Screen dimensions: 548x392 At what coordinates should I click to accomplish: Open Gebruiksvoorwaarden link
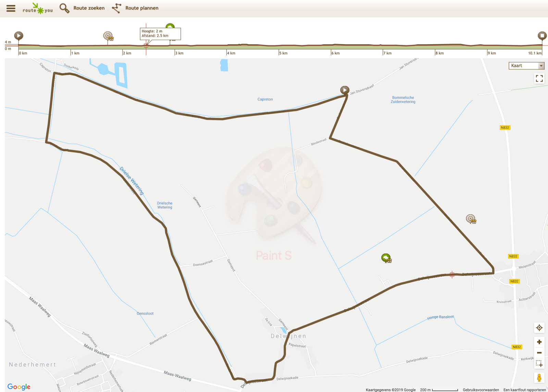481,390
